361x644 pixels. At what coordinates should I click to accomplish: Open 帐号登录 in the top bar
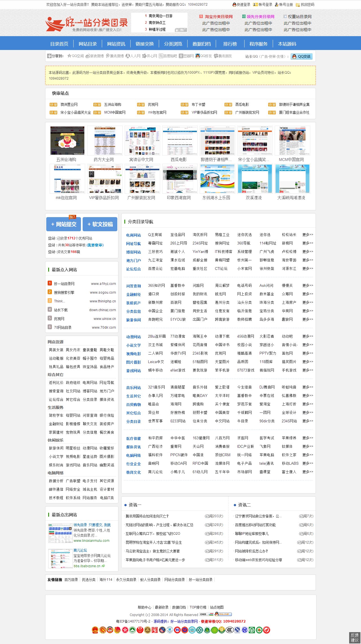click(x=263, y=5)
